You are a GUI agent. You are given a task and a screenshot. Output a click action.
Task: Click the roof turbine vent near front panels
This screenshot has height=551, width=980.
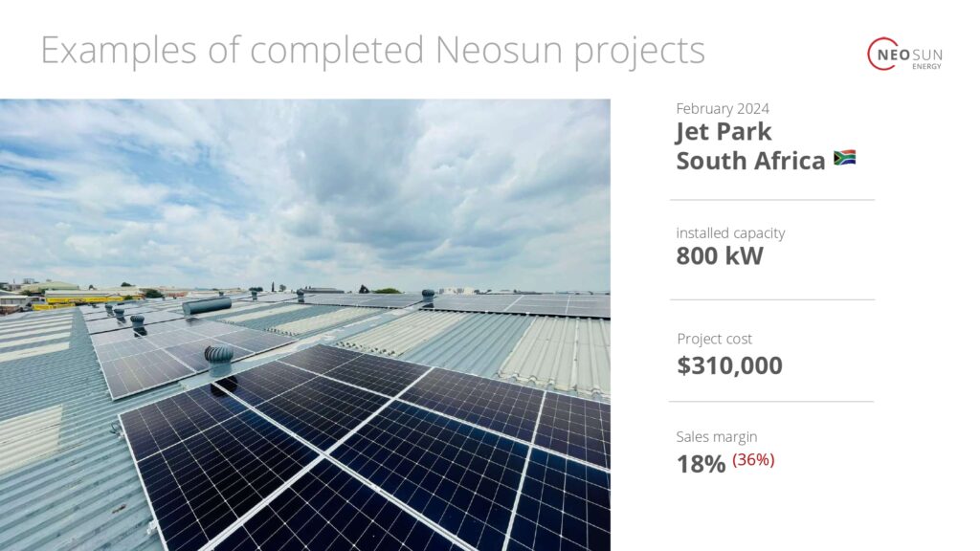click(x=219, y=361)
